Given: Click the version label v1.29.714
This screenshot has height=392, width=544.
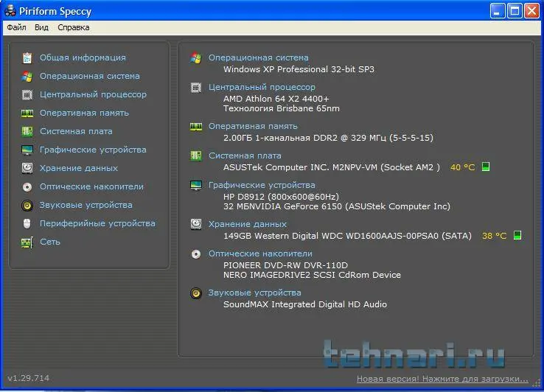Looking at the screenshot, I should tap(29, 378).
